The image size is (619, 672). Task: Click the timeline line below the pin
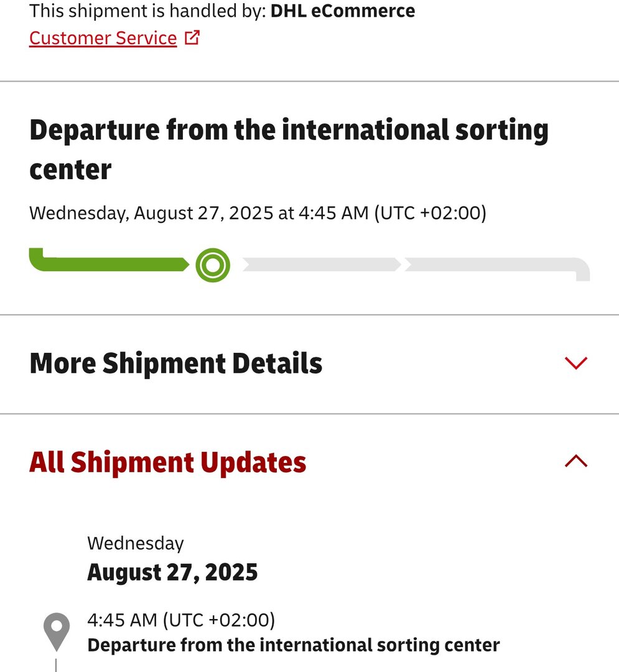pyautogui.click(x=56, y=665)
